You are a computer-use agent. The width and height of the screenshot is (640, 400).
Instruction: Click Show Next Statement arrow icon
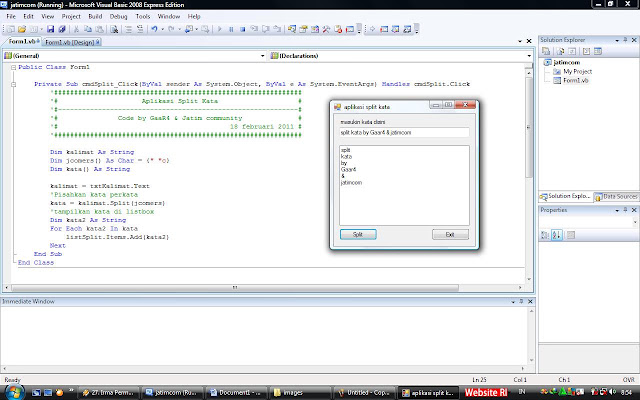(372, 29)
